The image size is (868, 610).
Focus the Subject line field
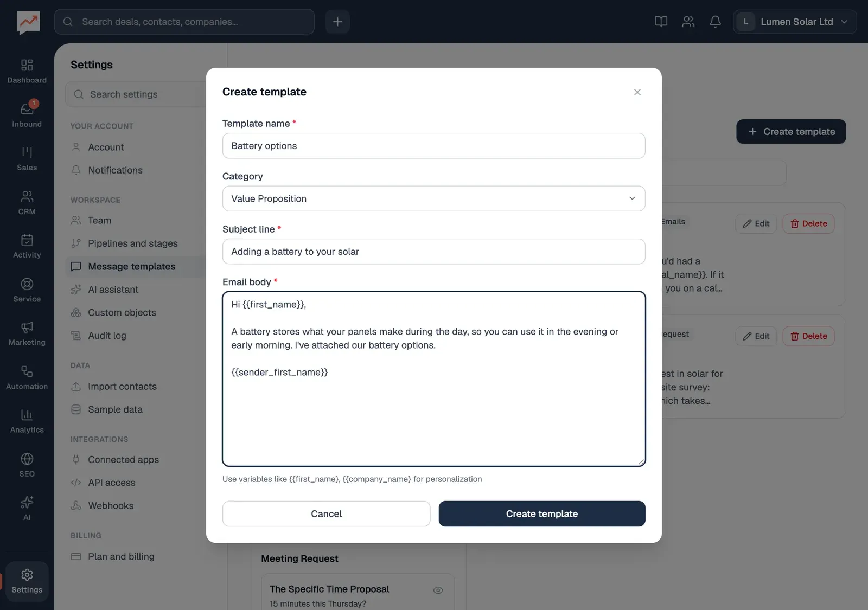click(x=433, y=252)
